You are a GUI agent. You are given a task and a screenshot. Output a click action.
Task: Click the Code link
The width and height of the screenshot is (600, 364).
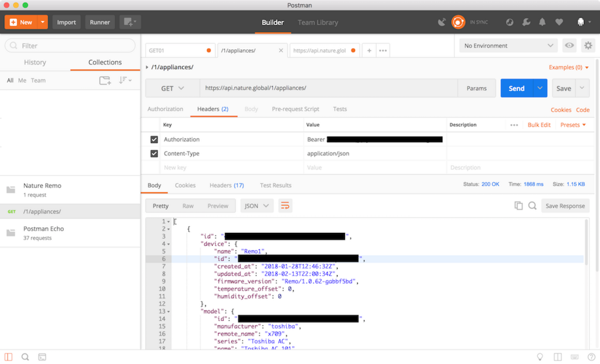(x=583, y=110)
